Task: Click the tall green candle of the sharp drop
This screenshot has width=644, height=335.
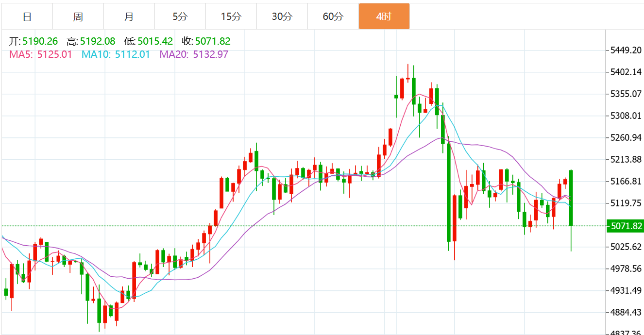Action: coord(449,192)
